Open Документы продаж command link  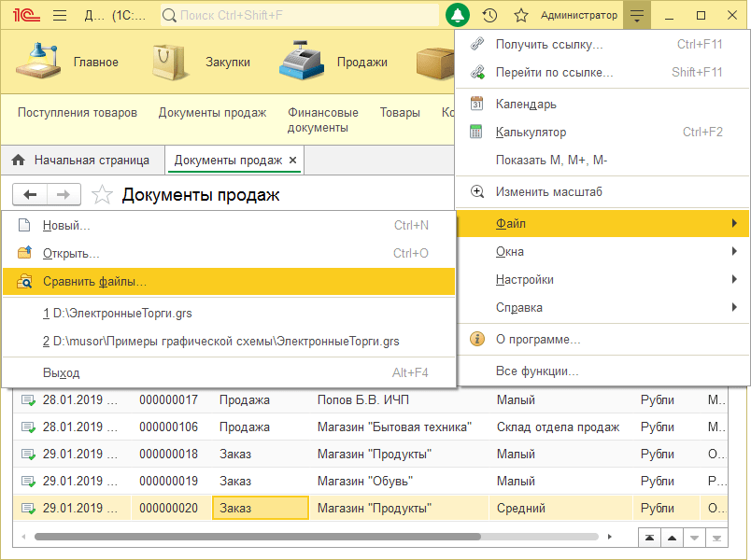pyautogui.click(x=212, y=113)
